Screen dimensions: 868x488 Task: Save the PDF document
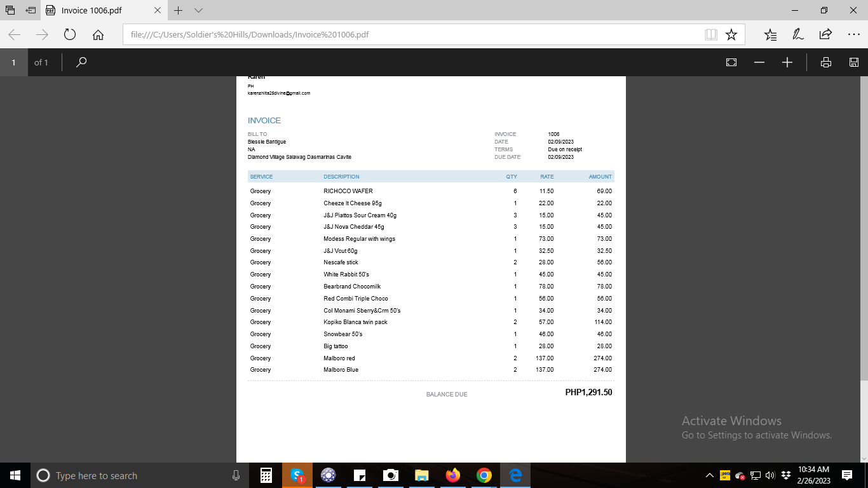[x=854, y=62]
